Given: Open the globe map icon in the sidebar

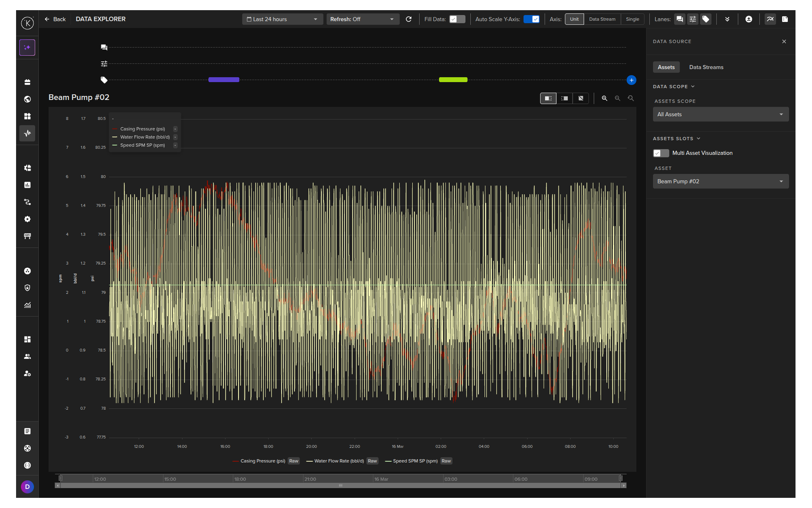Looking at the screenshot, I should [x=27, y=99].
